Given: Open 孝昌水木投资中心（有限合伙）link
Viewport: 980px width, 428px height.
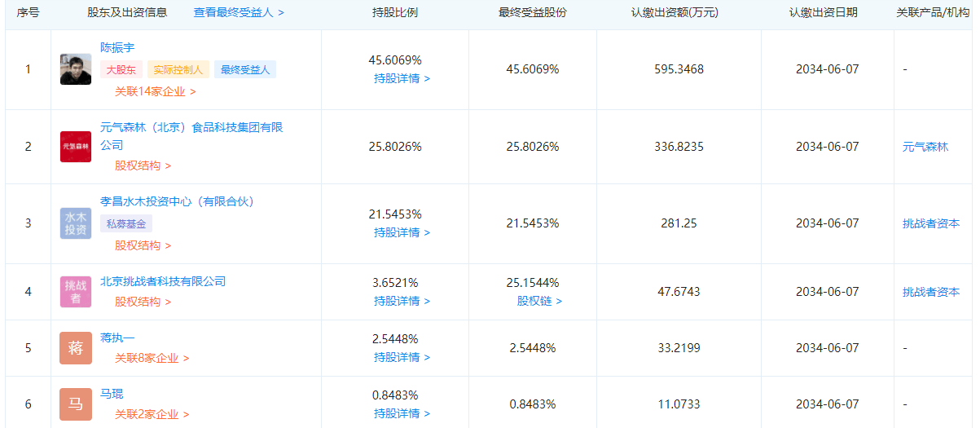Looking at the screenshot, I should tap(177, 201).
